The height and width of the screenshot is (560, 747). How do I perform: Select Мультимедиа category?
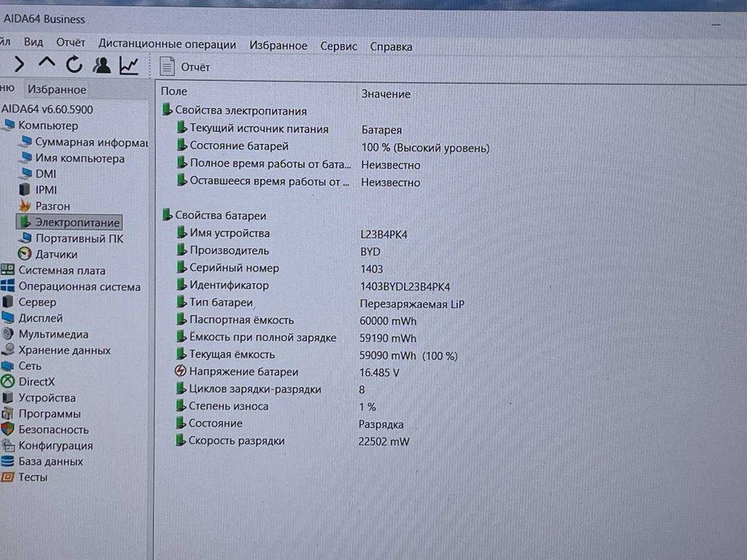[45, 334]
